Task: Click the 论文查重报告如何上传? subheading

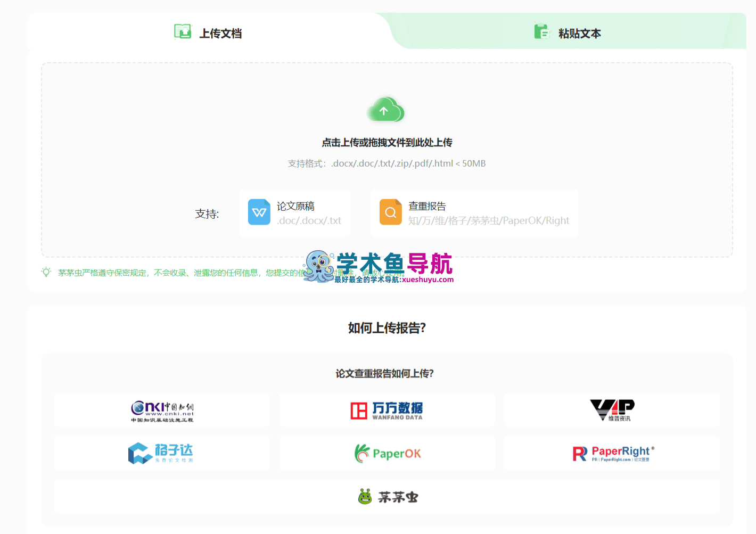Action: point(385,373)
